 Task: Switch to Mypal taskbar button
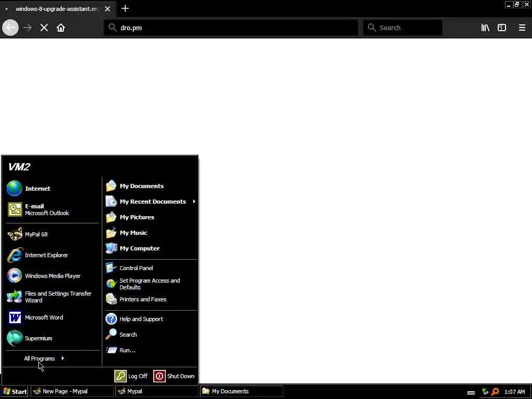click(x=156, y=391)
